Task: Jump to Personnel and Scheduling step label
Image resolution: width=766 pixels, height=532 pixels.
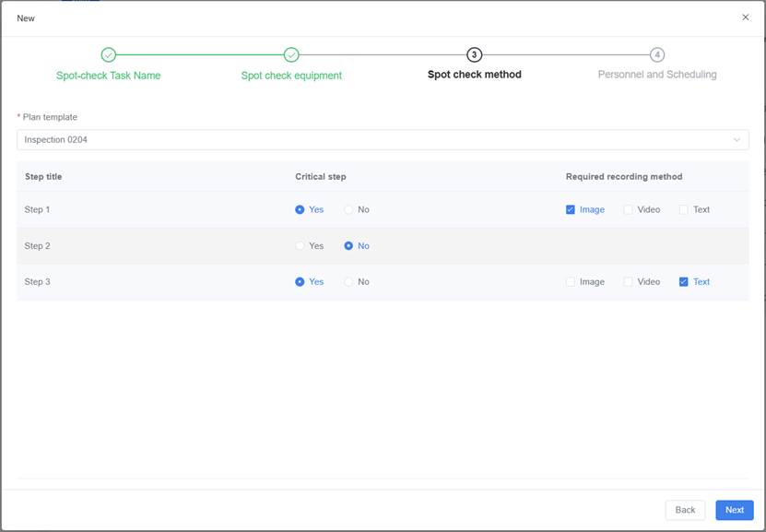Action: [657, 75]
